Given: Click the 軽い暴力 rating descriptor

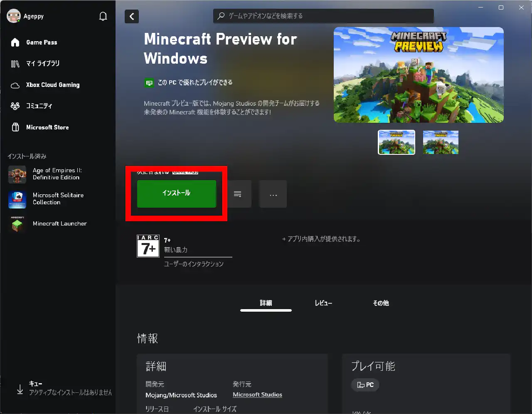Looking at the screenshot, I should (x=176, y=250).
